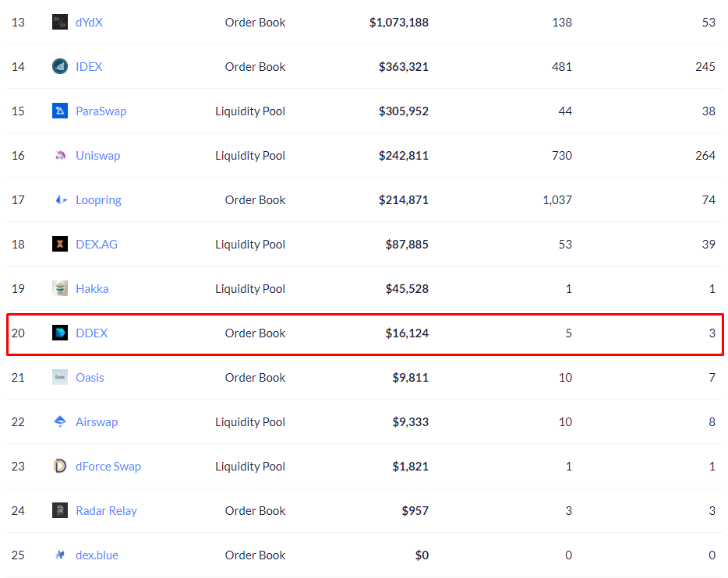728x578 pixels.
Task: Open the Loopring exchange link
Action: 98,199
